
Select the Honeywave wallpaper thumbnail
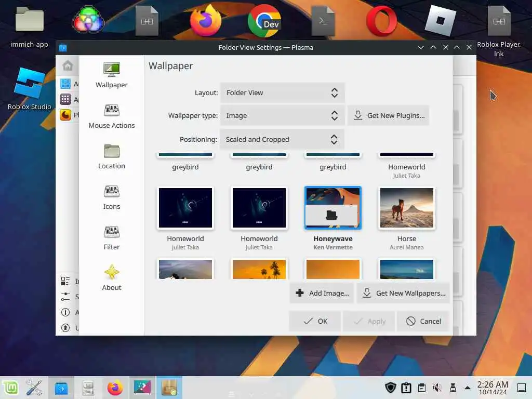(x=333, y=208)
